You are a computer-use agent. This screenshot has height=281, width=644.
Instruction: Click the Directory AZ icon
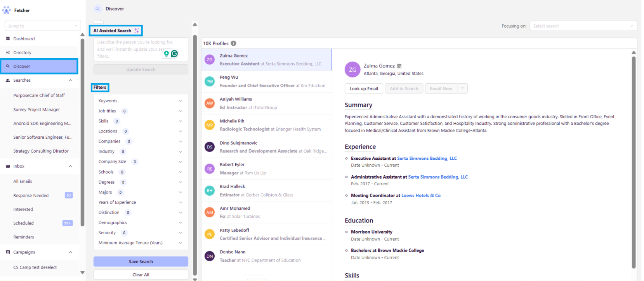click(8, 52)
